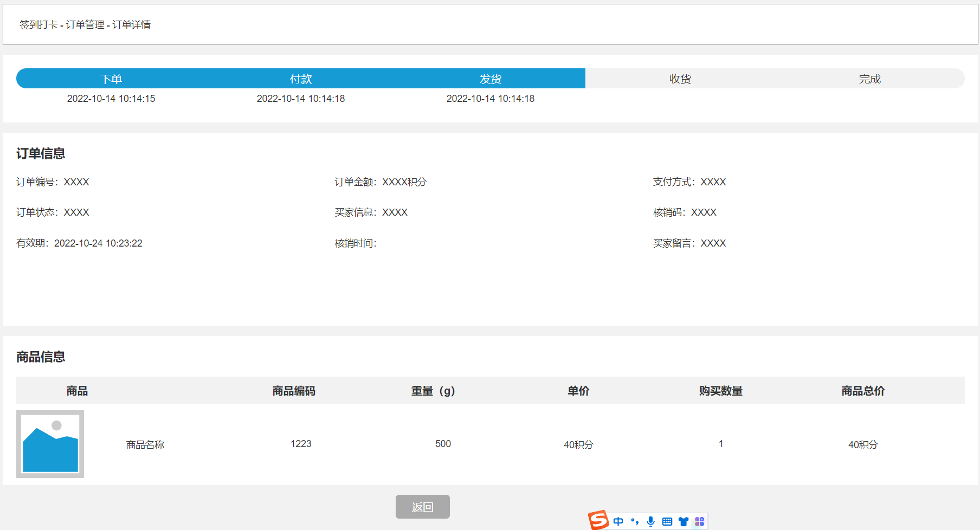Click the 商品编码 column header
Image resolution: width=980 pixels, height=530 pixels.
294,391
